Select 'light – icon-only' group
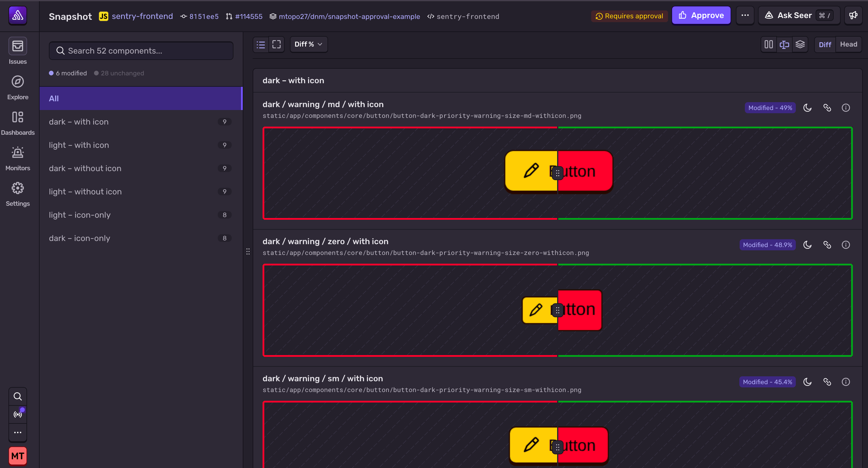 (x=141, y=214)
